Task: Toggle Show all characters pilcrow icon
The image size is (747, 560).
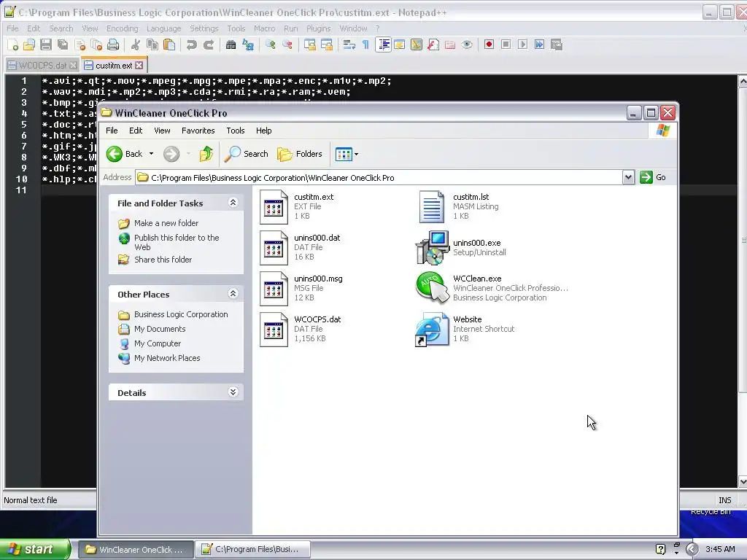Action: click(366, 44)
